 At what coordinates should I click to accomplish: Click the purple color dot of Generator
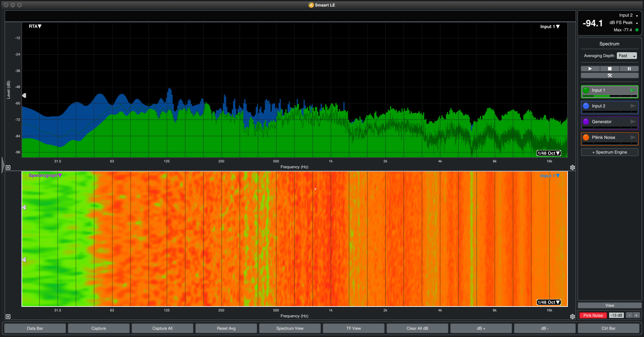coord(586,122)
